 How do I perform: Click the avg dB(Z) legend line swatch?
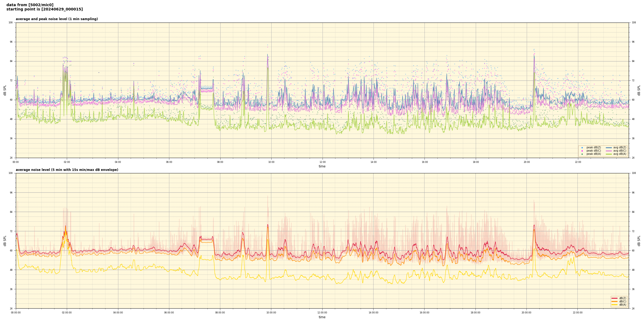pyautogui.click(x=609, y=148)
